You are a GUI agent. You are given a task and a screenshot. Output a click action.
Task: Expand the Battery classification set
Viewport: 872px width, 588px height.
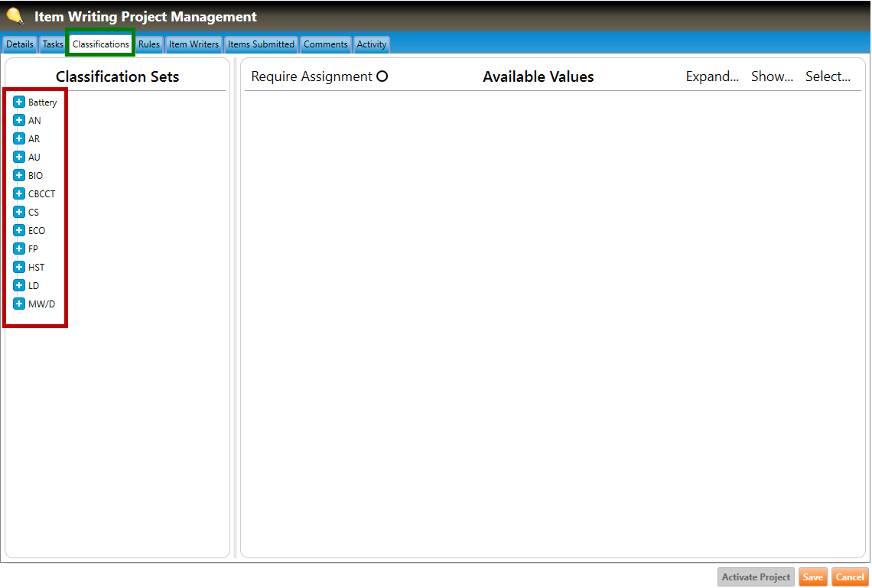20,102
